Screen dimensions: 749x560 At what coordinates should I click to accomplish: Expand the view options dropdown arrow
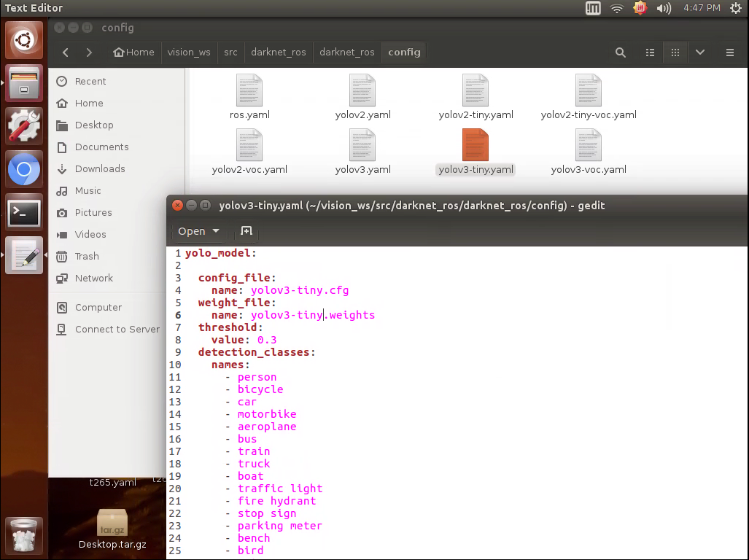coord(700,52)
